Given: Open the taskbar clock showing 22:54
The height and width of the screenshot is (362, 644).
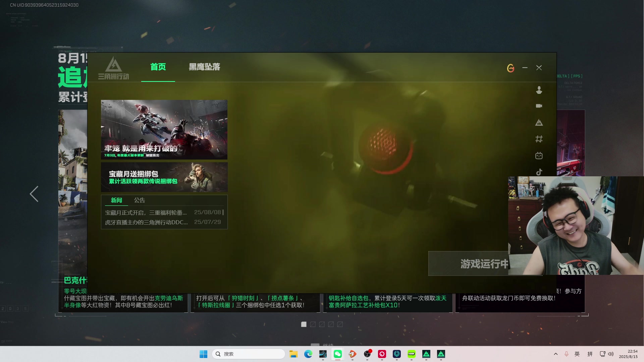Looking at the screenshot, I should 628,354.
